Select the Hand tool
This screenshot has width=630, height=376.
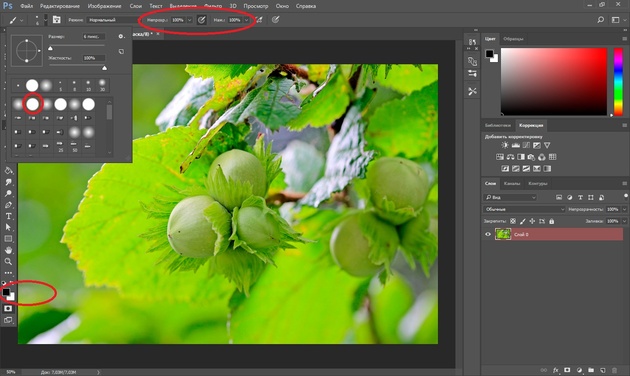tap(8, 250)
